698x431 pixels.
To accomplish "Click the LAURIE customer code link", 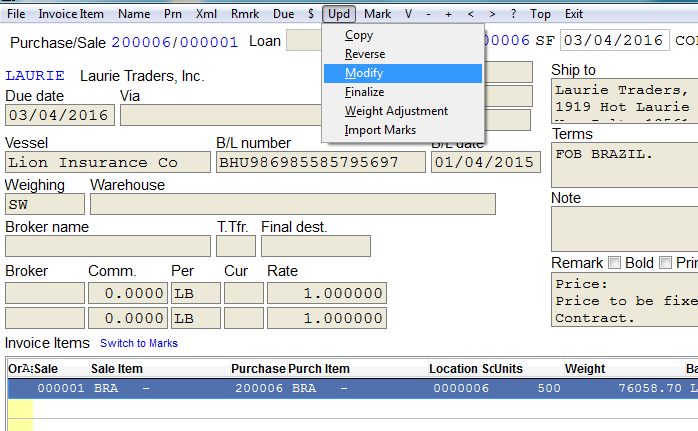I will tap(35, 76).
